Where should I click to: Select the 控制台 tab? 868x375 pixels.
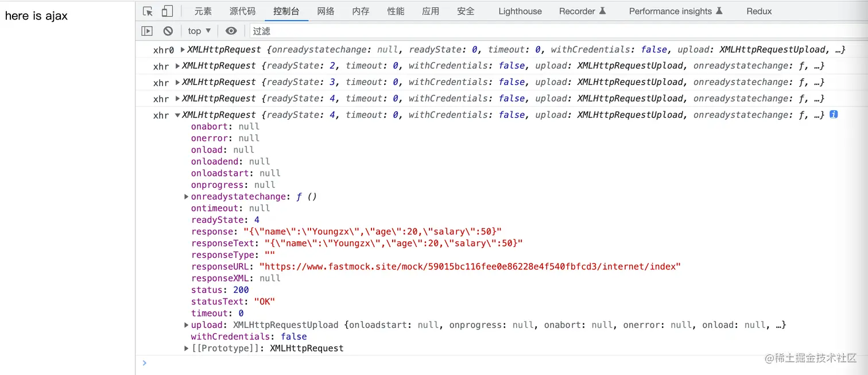tap(286, 11)
